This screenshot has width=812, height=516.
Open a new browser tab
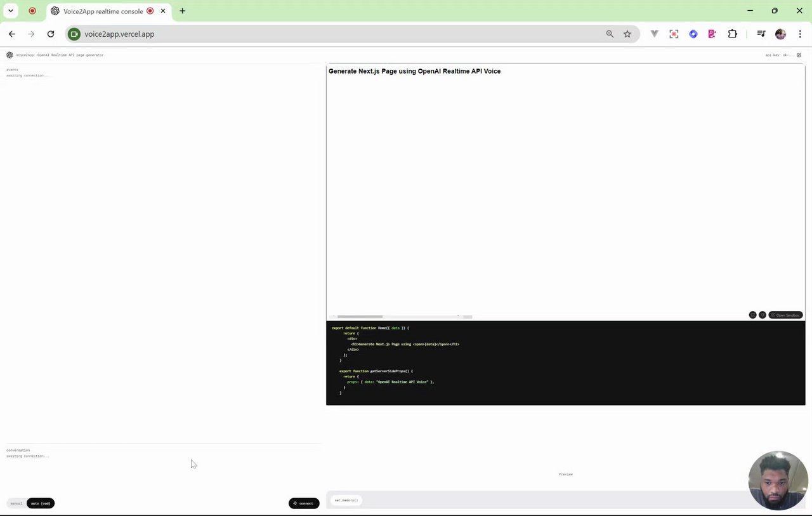click(183, 11)
